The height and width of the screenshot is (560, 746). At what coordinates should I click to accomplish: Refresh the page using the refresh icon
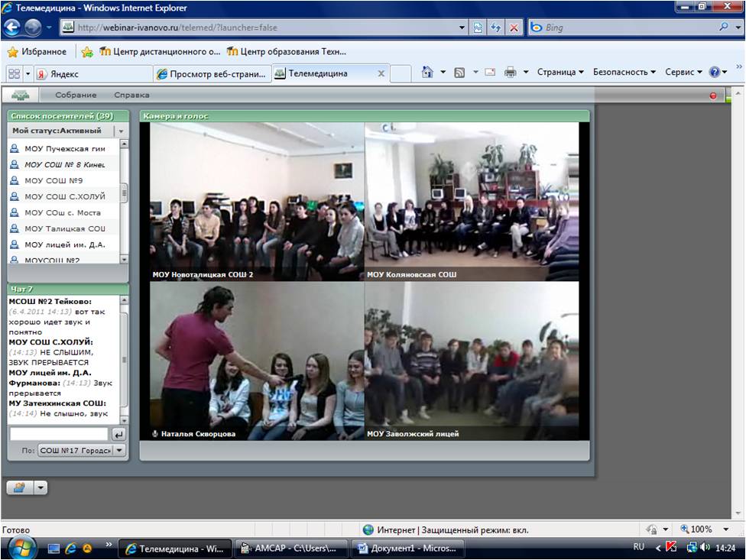pos(496,28)
